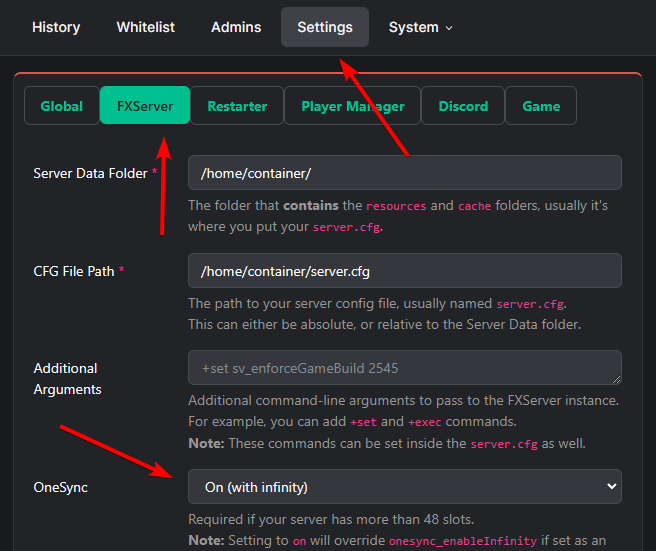Image resolution: width=656 pixels, height=551 pixels.
Task: Click the 'CFG File Path' label
Action: [74, 271]
